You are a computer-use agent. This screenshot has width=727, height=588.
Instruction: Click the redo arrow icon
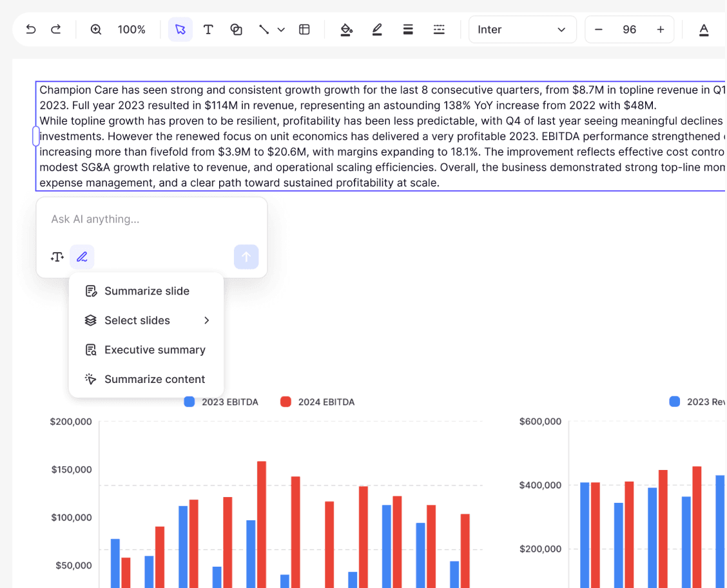click(x=55, y=30)
